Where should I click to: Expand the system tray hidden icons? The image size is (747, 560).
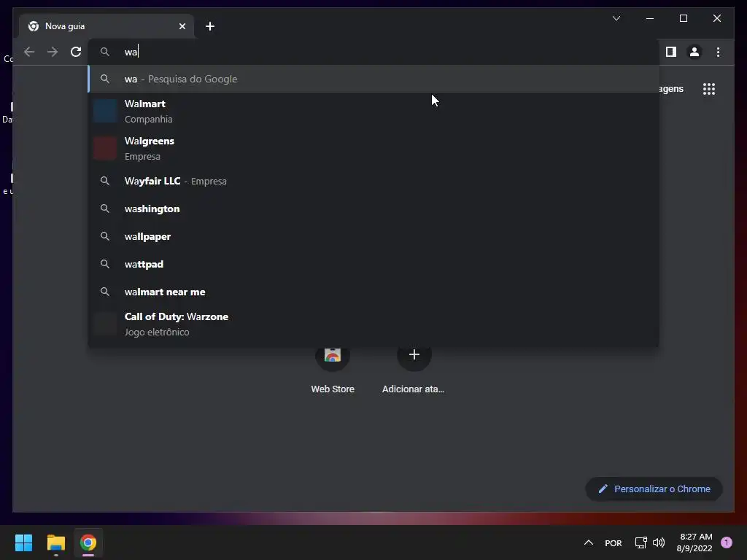pyautogui.click(x=589, y=542)
